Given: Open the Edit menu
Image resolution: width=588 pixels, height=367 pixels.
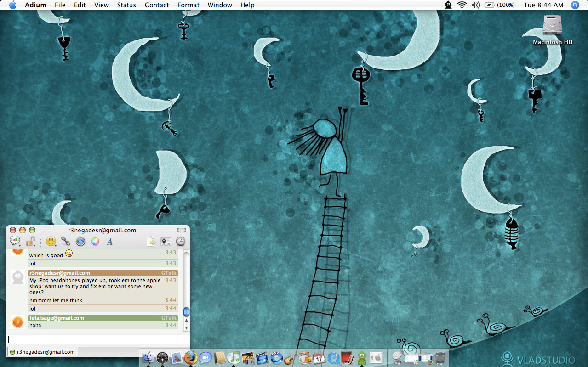Looking at the screenshot, I should click(x=80, y=5).
